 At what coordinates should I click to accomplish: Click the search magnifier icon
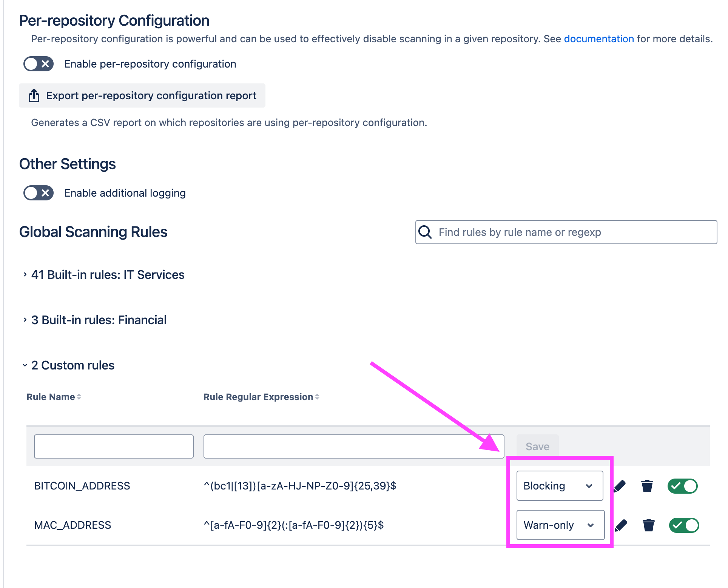click(425, 232)
